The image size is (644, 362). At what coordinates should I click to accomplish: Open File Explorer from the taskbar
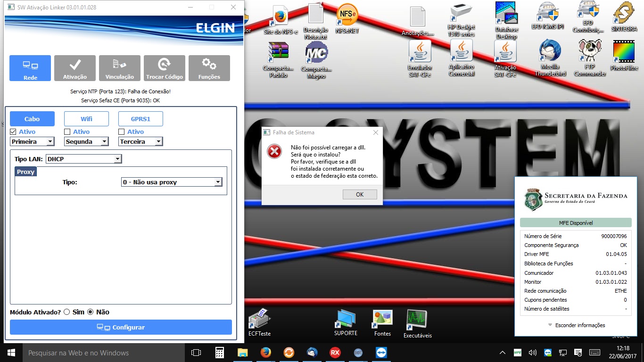(242, 353)
